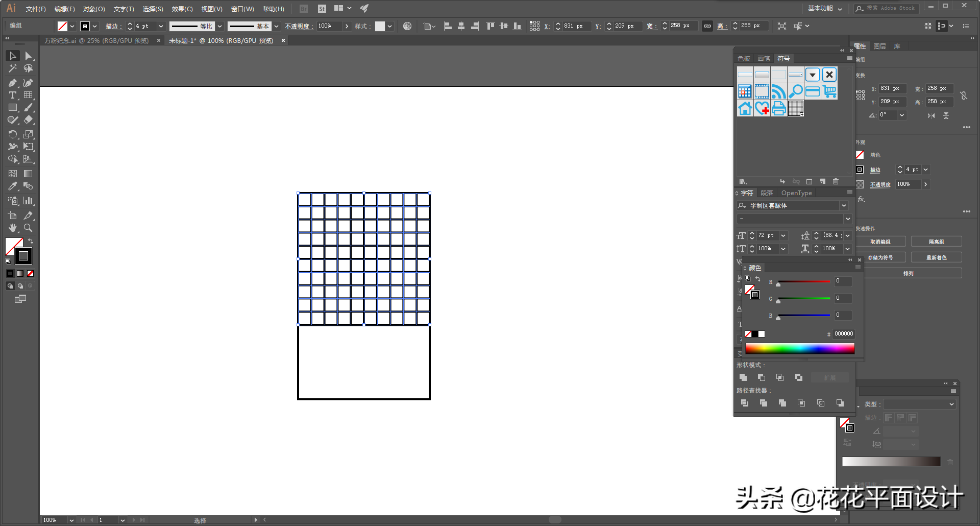This screenshot has width=980, height=526.
Task: Click the 描边 link in Properties panel
Action: (875, 170)
